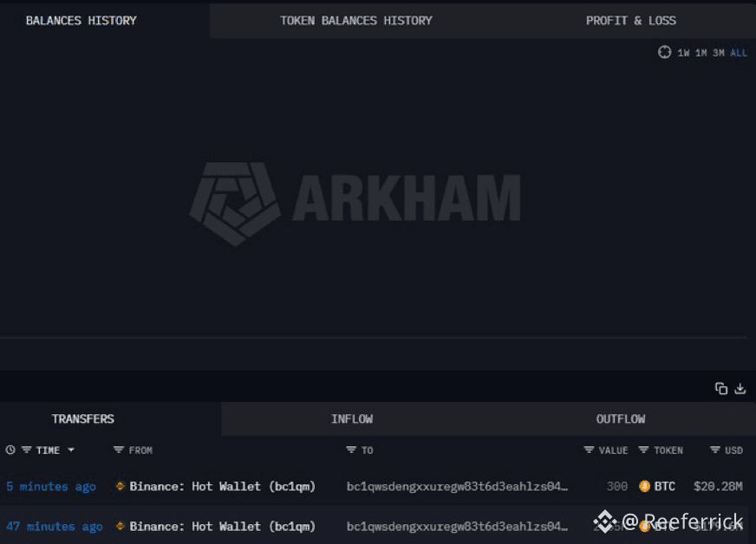Click the BTC coin icon in first row
756x544 pixels.
[645, 487]
